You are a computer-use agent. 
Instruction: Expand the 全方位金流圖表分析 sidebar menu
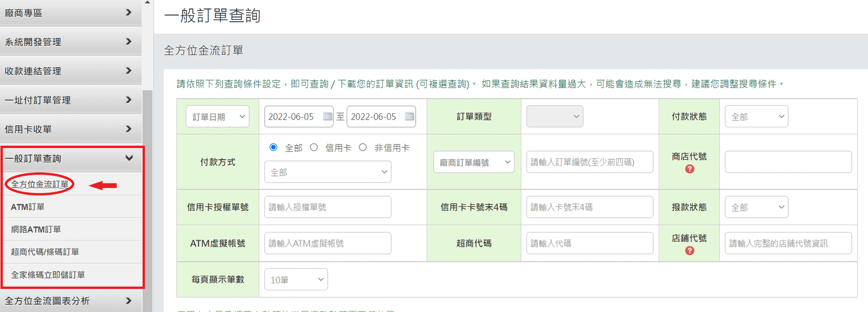(x=71, y=301)
